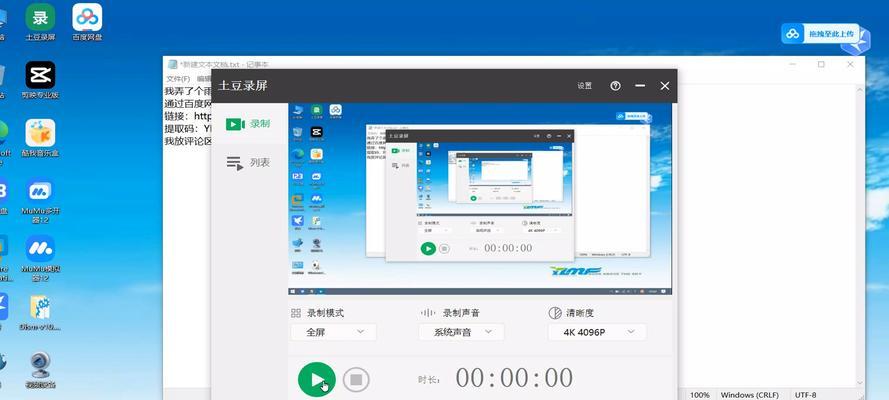Switch to the 录制 tab
The image size is (889, 400).
(248, 124)
